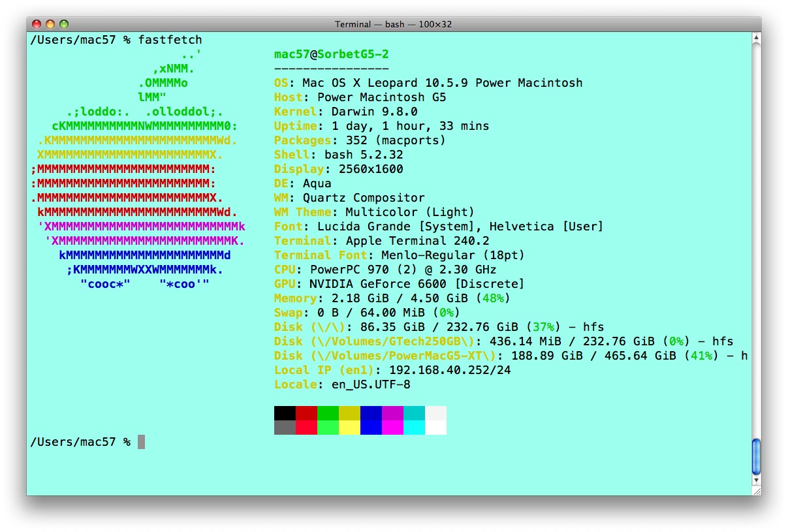Click the green zoom window button
The width and height of the screenshot is (788, 532).
tap(62, 22)
